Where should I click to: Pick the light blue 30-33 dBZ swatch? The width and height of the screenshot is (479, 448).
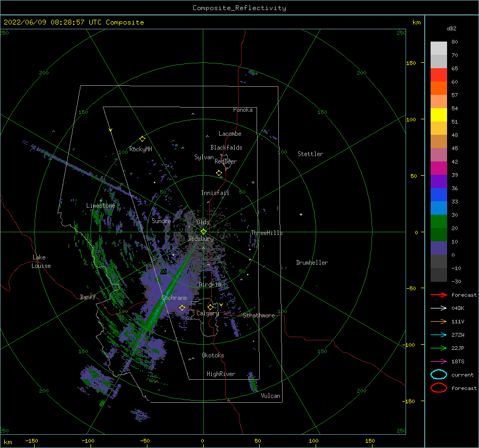(439, 208)
